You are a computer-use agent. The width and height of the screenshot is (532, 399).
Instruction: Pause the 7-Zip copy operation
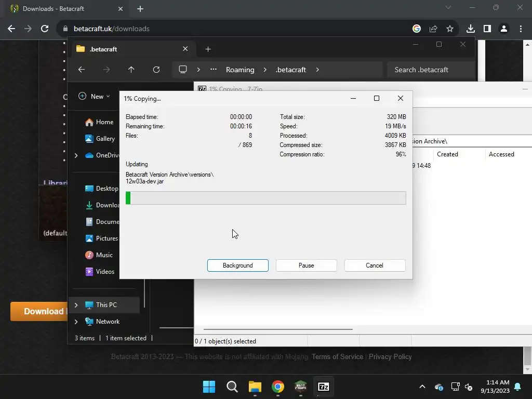pos(306,265)
